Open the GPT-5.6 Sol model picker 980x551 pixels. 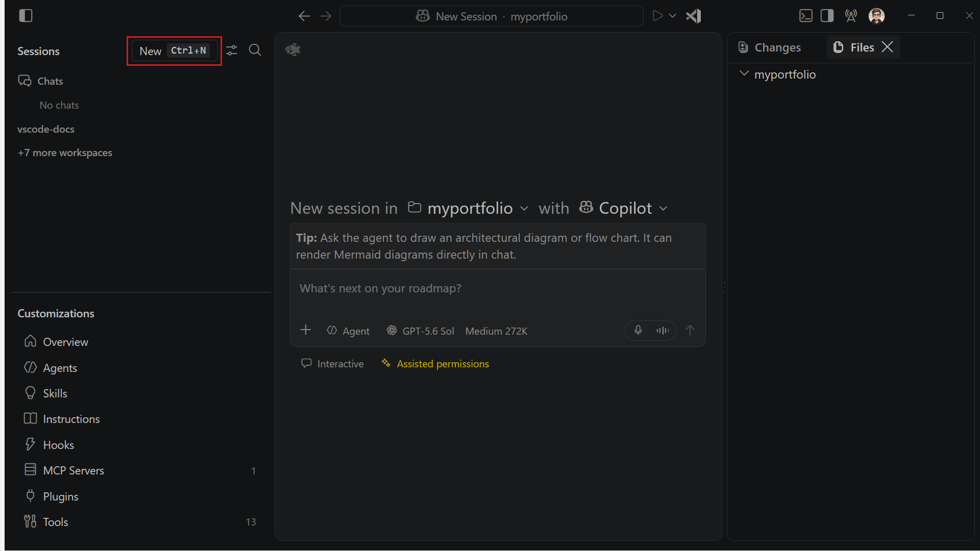[421, 331]
